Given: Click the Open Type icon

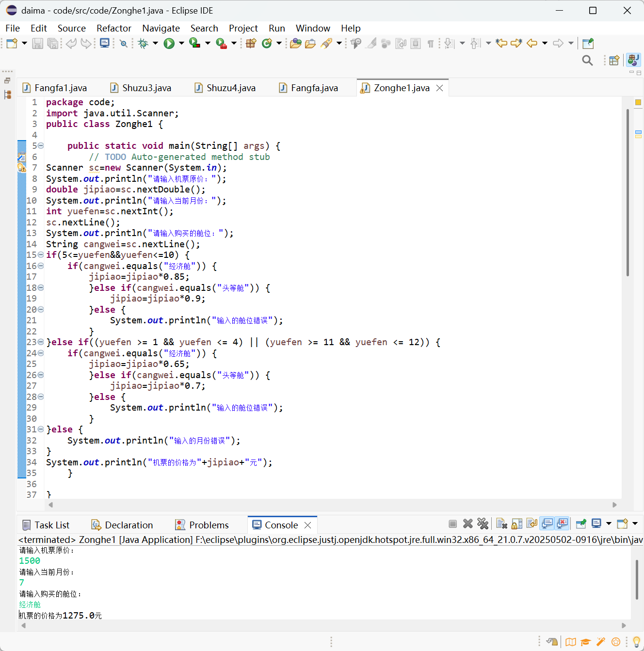Looking at the screenshot, I should coord(295,44).
